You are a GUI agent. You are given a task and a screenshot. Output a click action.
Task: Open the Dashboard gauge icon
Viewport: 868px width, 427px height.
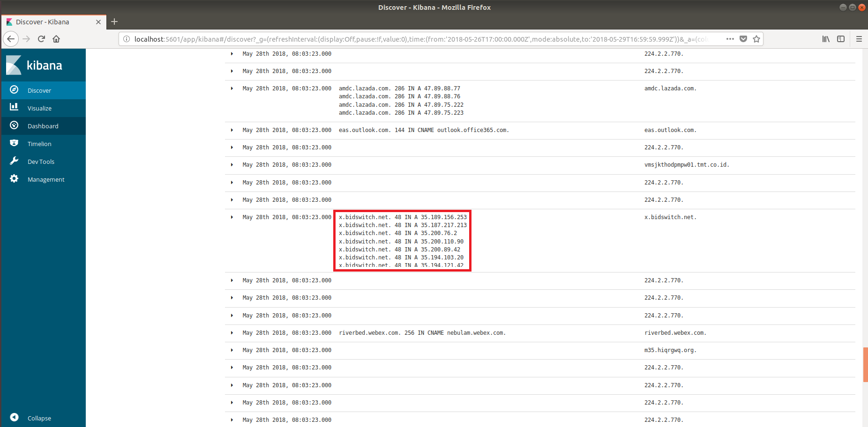tap(14, 125)
